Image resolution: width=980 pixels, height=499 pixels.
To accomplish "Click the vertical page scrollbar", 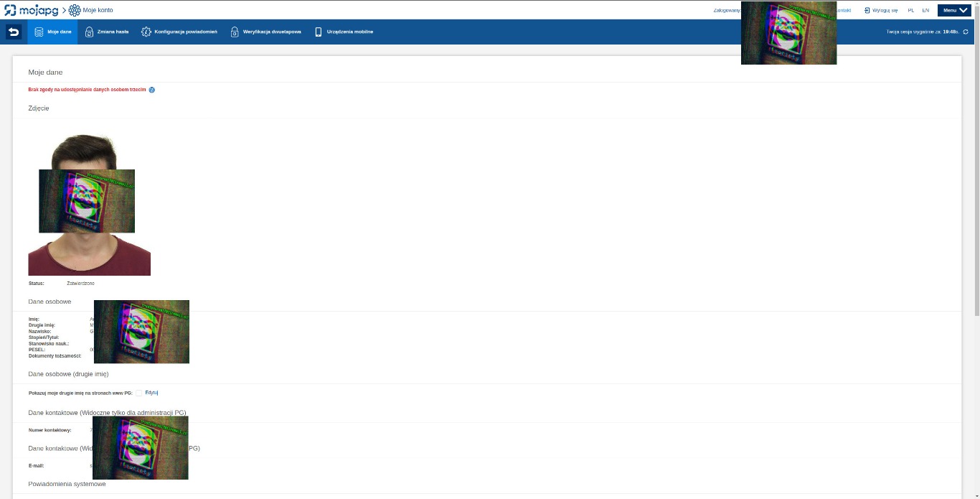I will (x=975, y=172).
